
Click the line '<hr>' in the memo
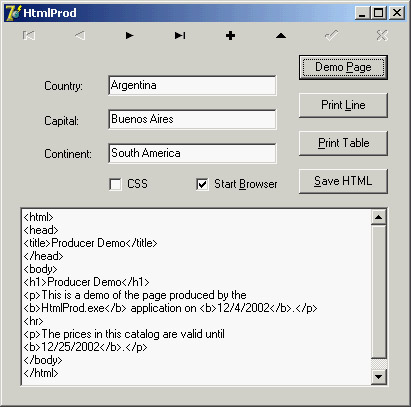[x=33, y=321]
